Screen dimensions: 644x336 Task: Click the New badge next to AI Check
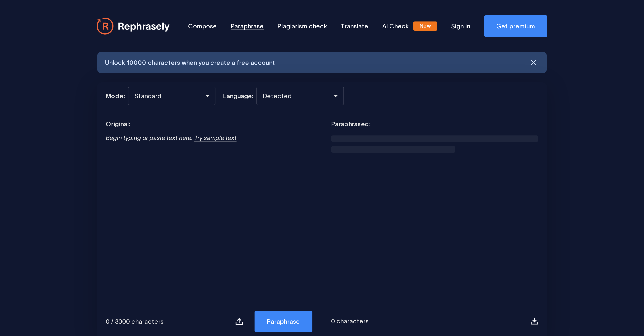(x=425, y=26)
